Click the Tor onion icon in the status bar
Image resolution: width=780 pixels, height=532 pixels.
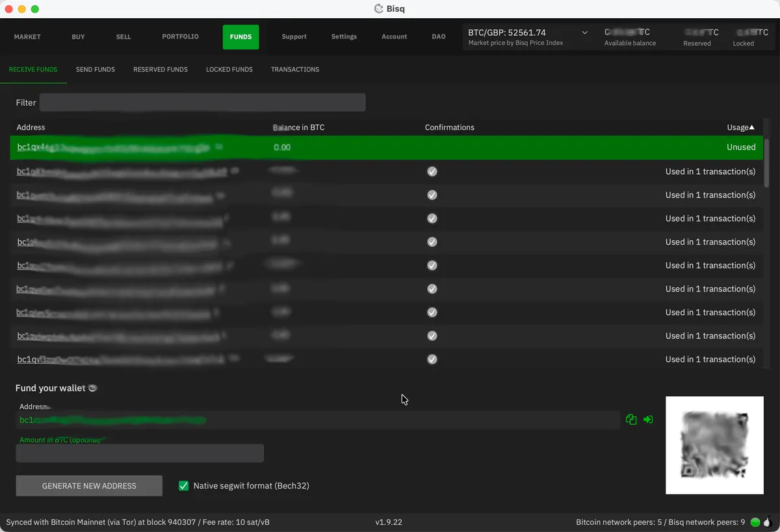click(x=767, y=522)
